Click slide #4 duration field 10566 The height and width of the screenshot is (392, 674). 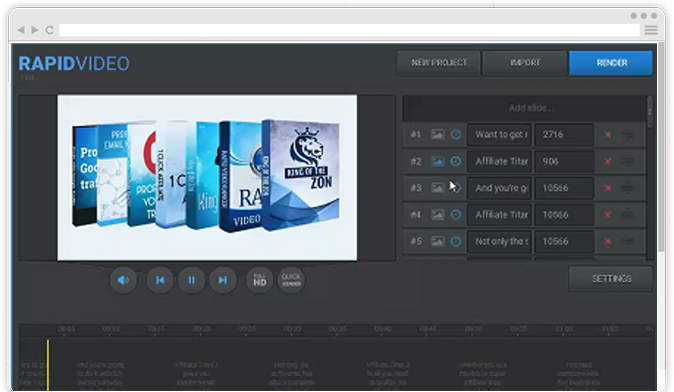coord(564,214)
